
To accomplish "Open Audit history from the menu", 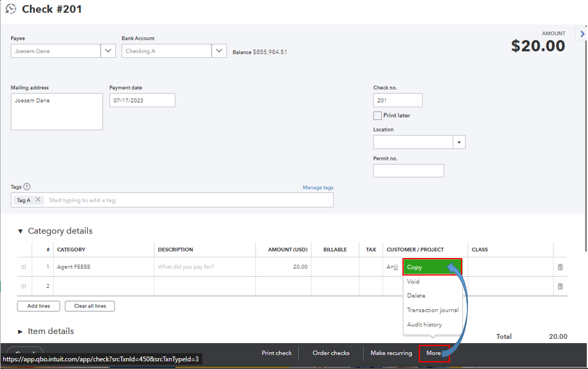I will click(424, 324).
